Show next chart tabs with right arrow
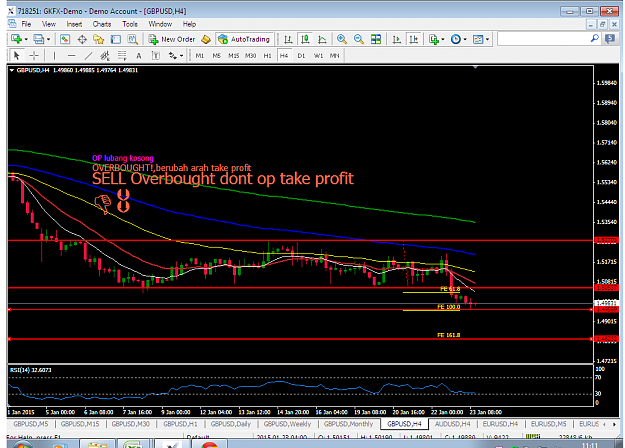625x448 pixels. point(614,424)
